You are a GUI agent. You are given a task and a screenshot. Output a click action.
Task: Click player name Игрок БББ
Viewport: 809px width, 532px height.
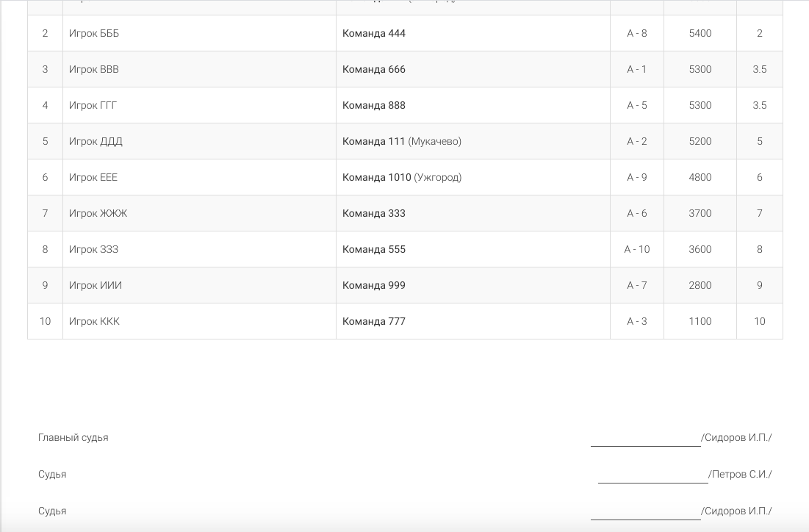(94, 34)
